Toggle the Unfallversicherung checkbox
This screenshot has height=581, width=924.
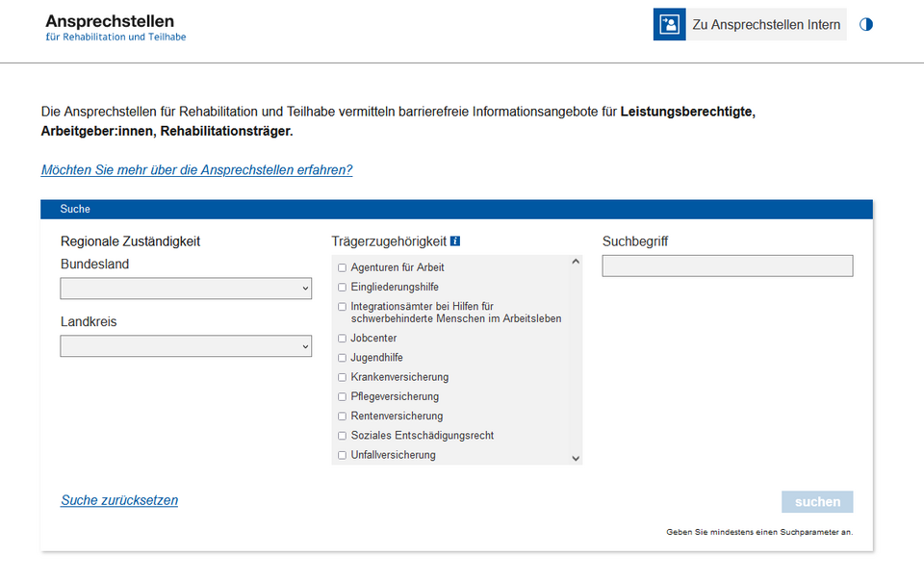[x=342, y=455]
